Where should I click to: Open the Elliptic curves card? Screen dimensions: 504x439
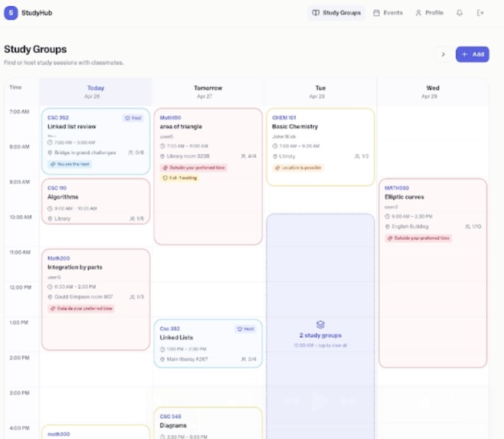point(433,273)
